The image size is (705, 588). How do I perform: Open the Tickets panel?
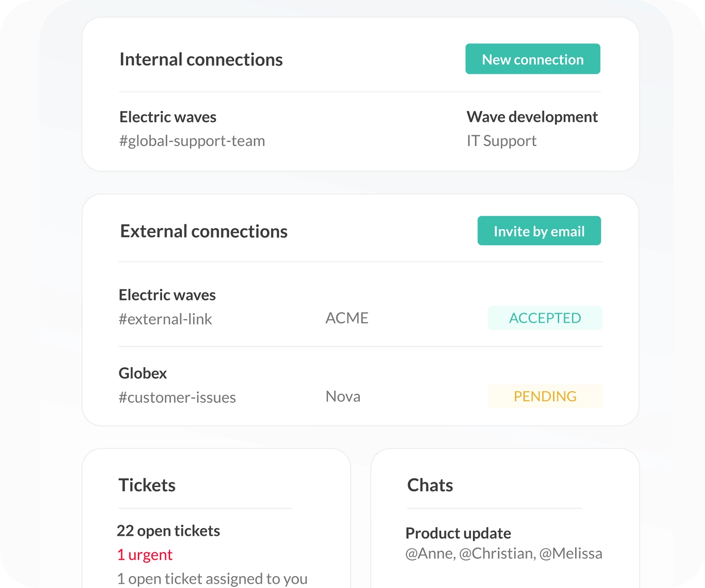pyautogui.click(x=147, y=485)
